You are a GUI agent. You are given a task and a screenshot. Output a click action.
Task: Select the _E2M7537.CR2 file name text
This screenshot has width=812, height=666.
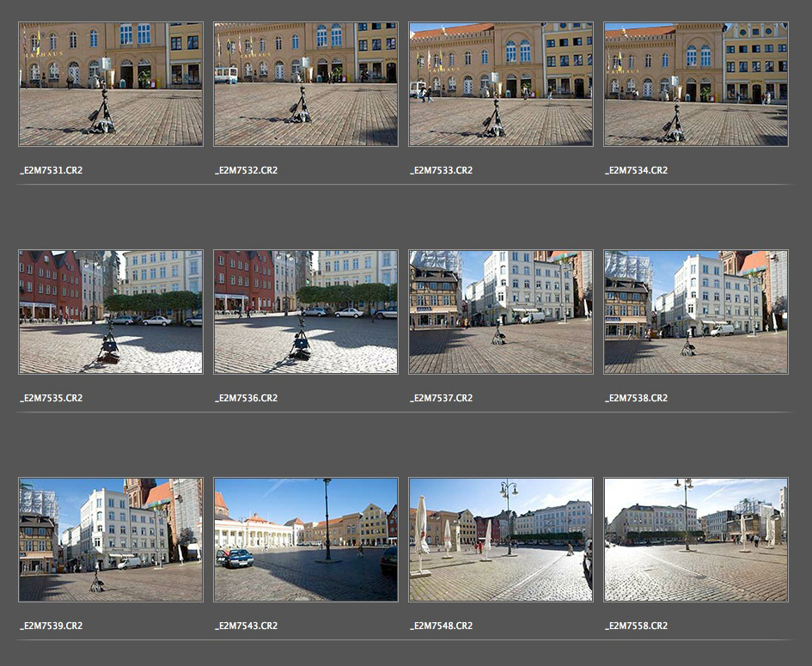442,398
